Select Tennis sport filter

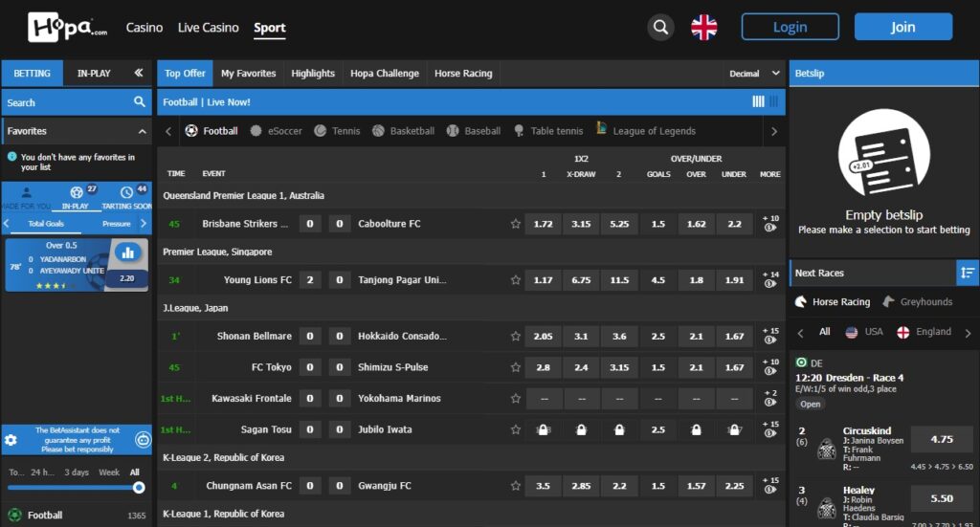tap(338, 131)
